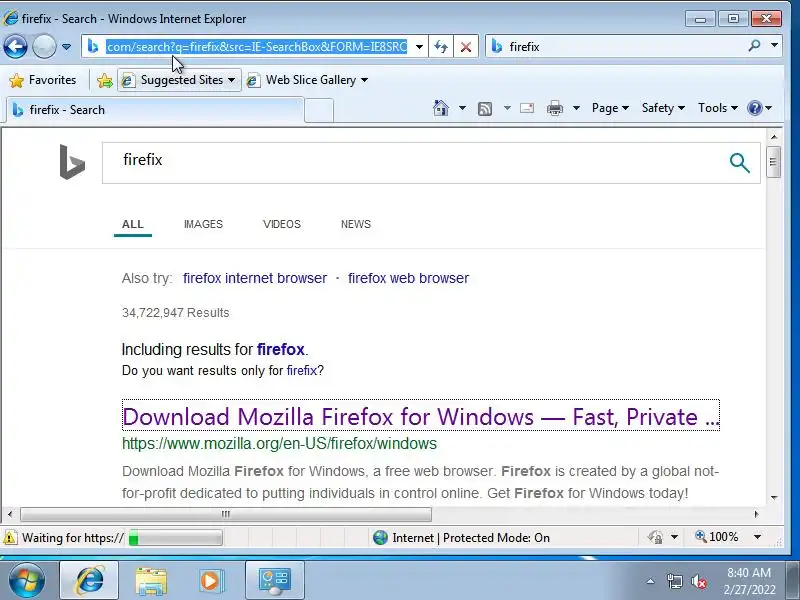Launch Windows Media Player taskbar icon
This screenshot has height=600, width=800.
210,581
